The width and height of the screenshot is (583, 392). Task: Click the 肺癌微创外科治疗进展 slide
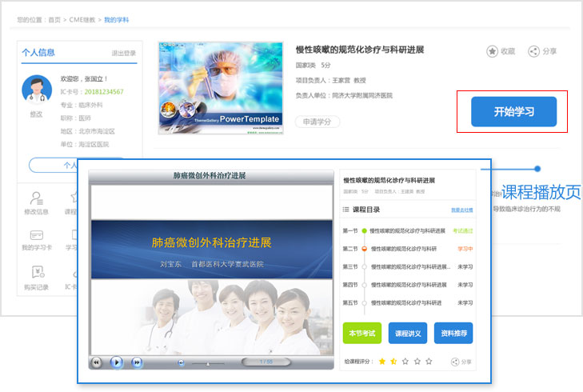(x=212, y=269)
